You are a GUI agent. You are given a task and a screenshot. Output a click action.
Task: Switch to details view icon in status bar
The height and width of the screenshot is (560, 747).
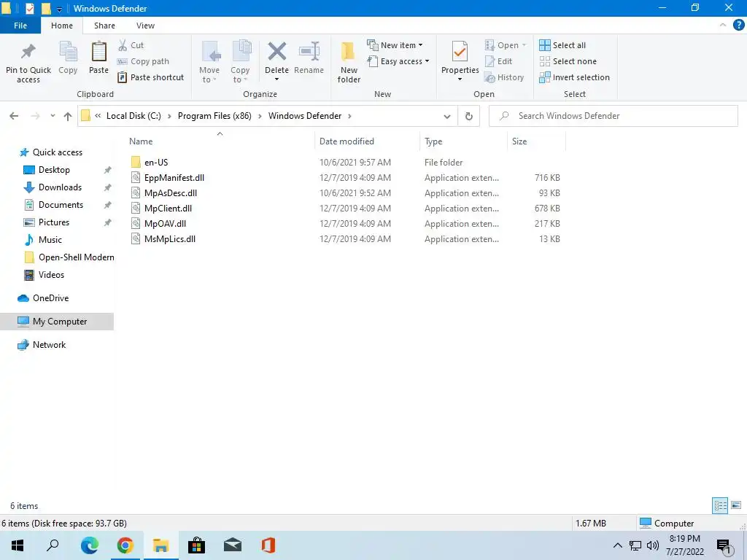point(720,505)
